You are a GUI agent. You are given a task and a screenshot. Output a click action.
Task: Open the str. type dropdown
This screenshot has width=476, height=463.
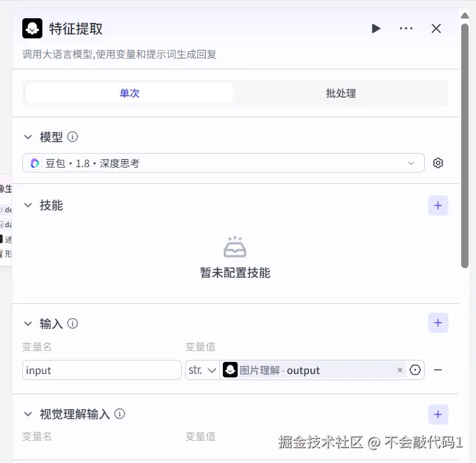[x=203, y=370]
